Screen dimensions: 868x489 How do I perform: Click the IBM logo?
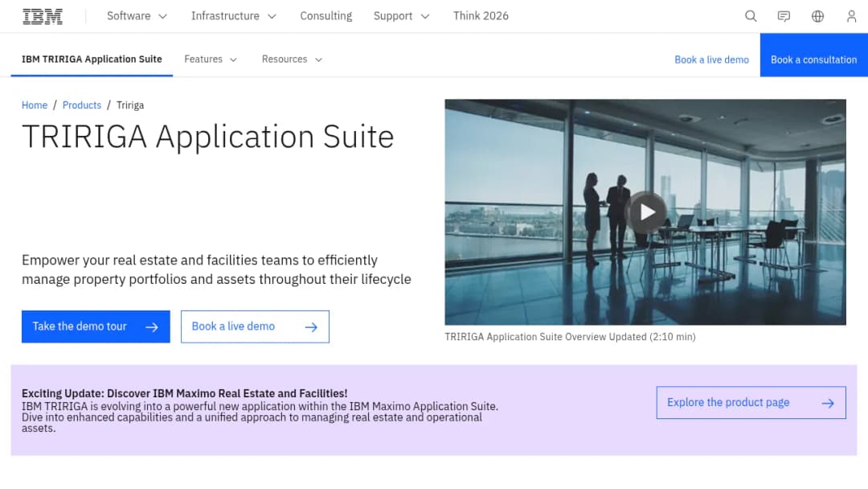pos(43,17)
